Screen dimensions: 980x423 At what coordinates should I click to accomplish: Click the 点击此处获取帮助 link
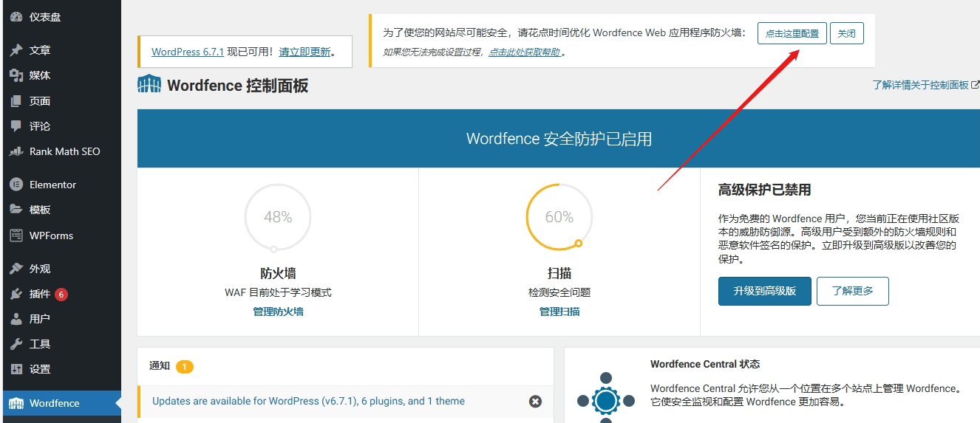click(x=524, y=52)
